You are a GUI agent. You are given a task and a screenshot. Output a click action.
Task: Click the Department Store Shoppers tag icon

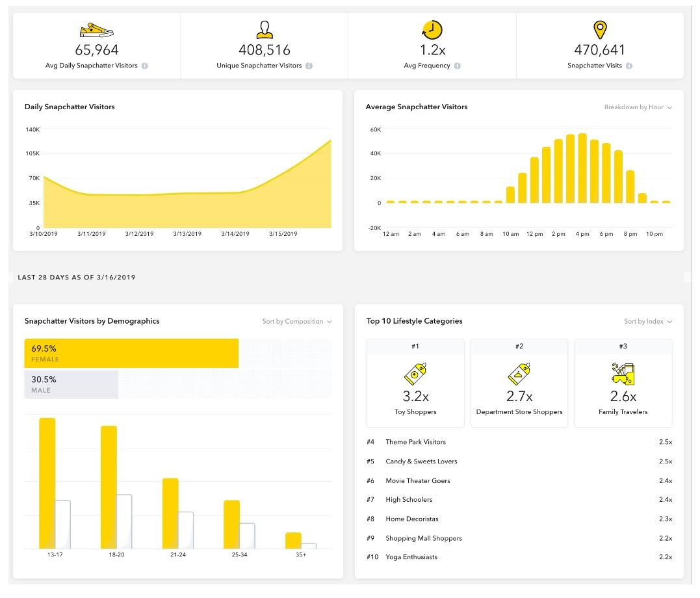(x=519, y=374)
